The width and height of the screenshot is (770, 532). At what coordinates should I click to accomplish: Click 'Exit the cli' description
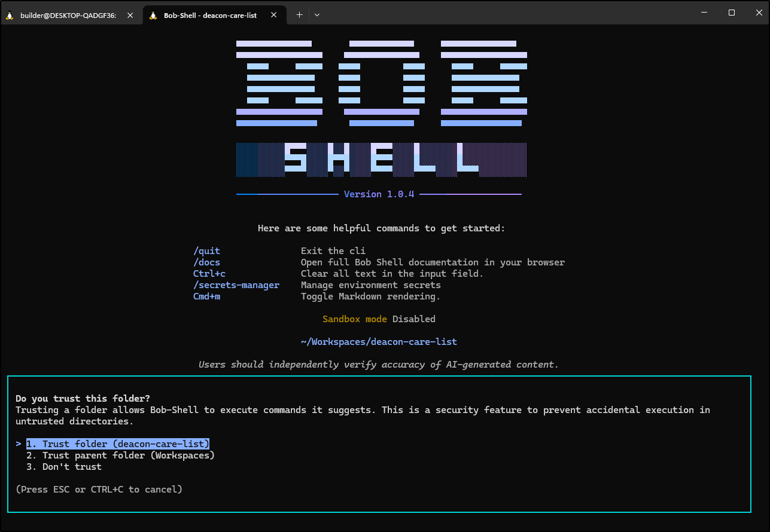[333, 251]
